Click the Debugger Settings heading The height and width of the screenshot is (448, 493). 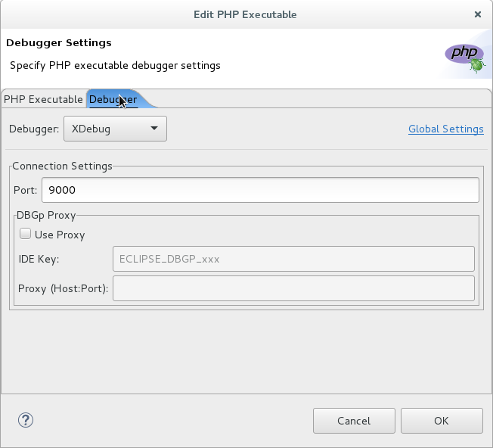tap(59, 43)
